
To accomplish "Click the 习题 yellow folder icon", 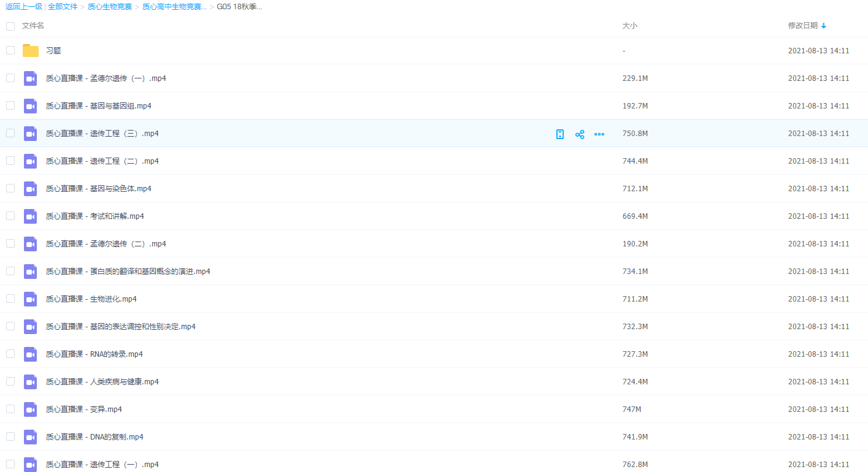I will pyautogui.click(x=31, y=51).
